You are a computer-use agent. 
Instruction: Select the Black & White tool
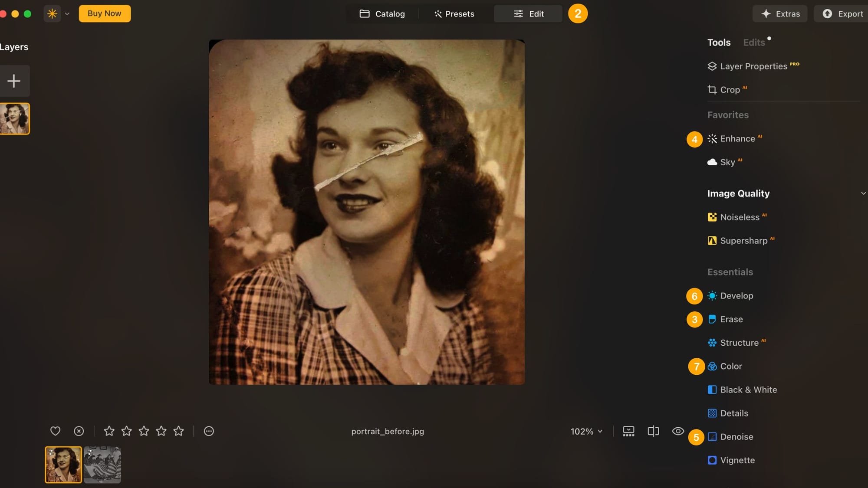coord(748,390)
